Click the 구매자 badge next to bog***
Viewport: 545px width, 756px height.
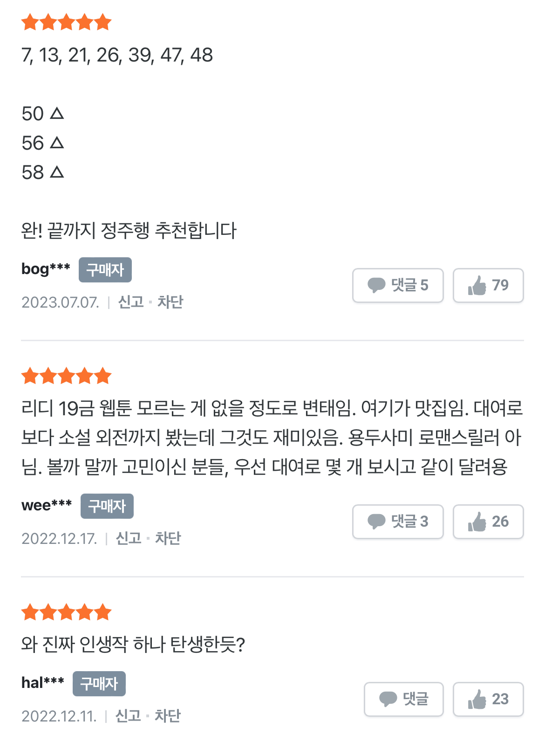105,270
